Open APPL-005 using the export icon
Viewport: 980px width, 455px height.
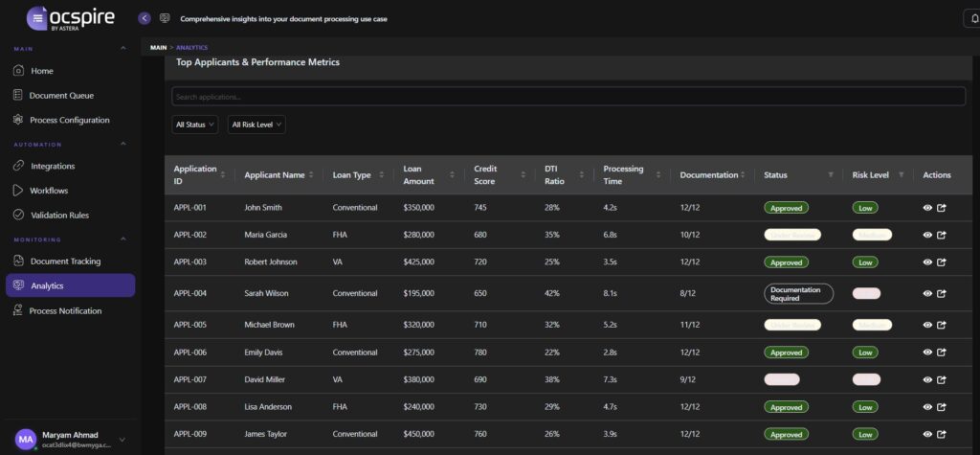click(942, 325)
